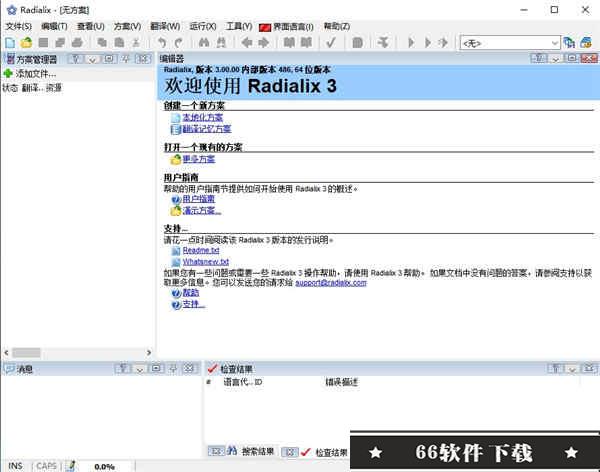Click the icon immediately right of the language combo box

(x=569, y=42)
